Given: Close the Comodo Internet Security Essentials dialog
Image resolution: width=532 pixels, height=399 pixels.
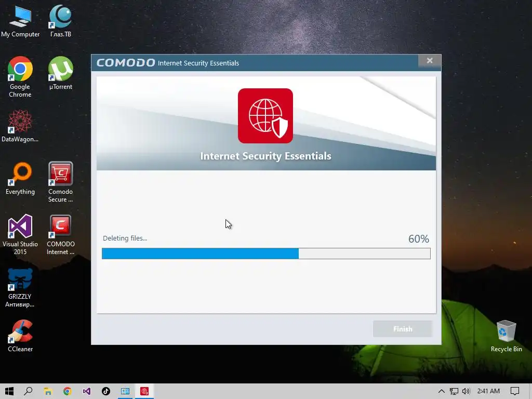Looking at the screenshot, I should (x=430, y=61).
